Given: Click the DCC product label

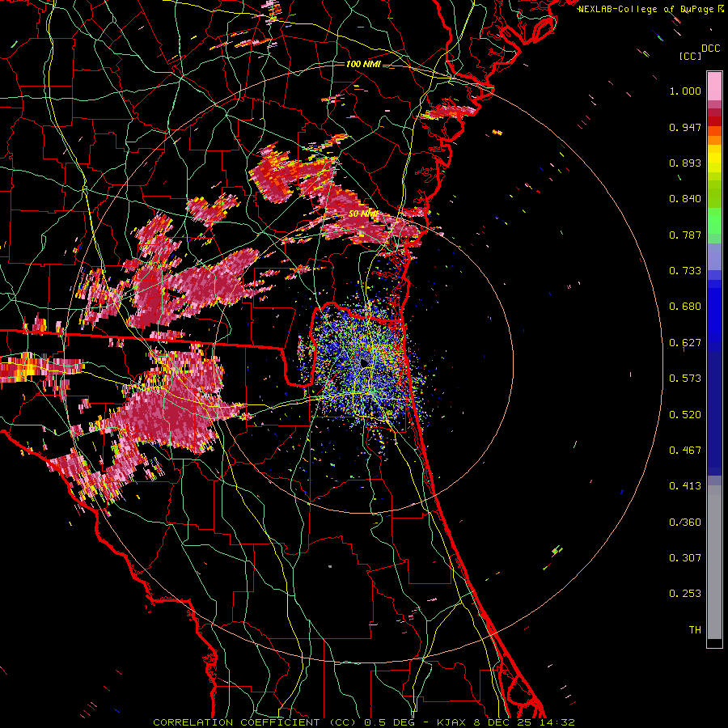Looking at the screenshot, I should [x=710, y=48].
